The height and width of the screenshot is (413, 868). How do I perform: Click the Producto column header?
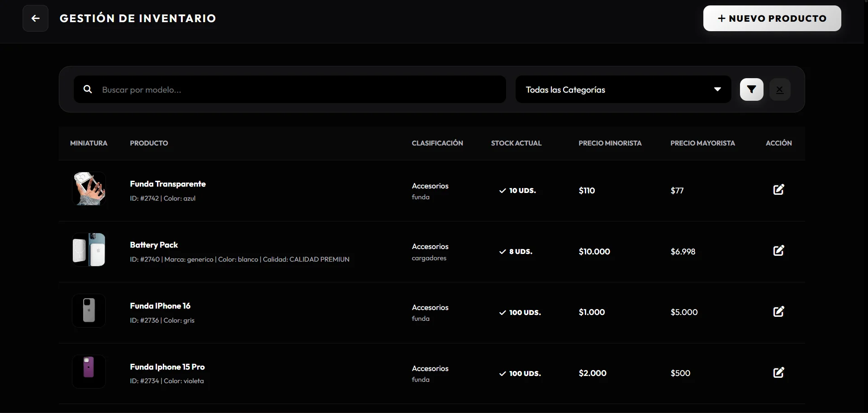coord(149,143)
